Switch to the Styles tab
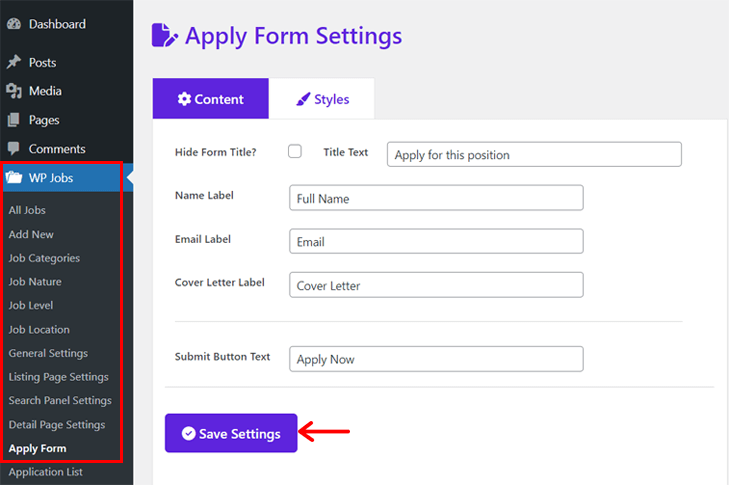 pos(322,99)
